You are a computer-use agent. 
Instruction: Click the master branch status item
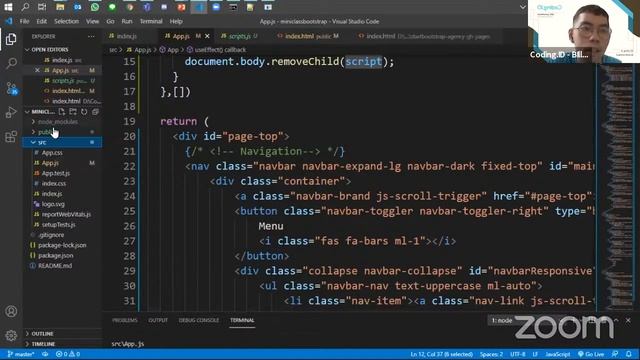pos(21,354)
